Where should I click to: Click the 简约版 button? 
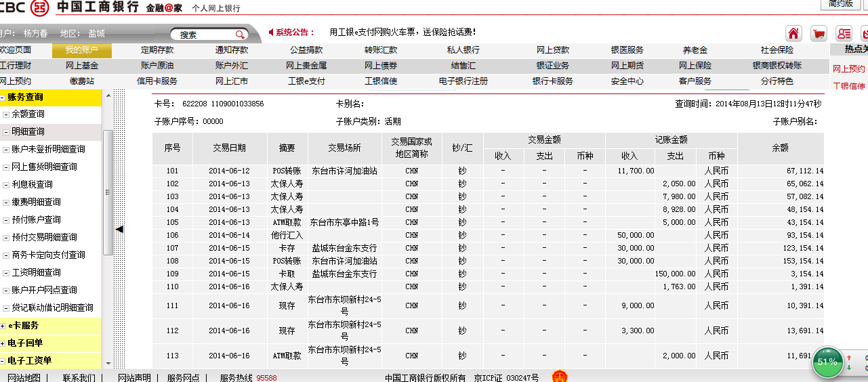(x=840, y=4)
